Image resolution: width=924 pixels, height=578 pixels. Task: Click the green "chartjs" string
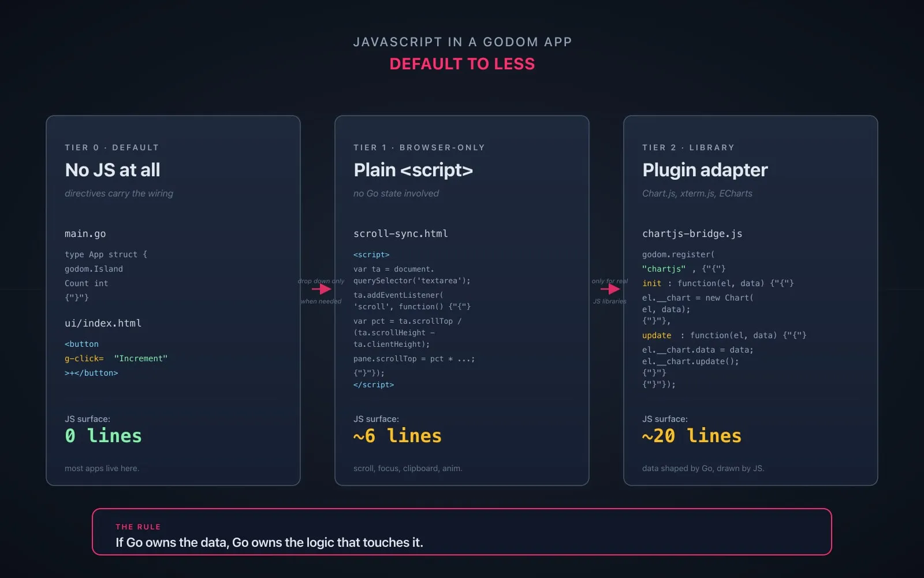664,269
